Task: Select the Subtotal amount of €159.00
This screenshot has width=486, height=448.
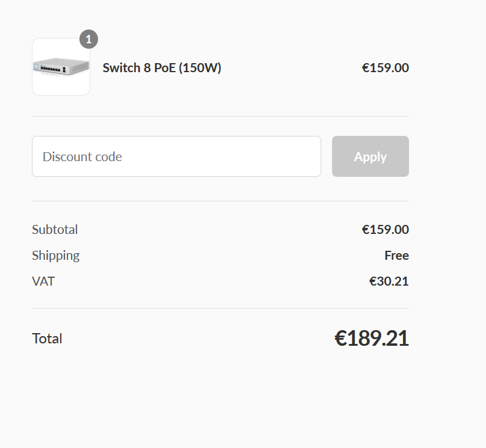Action: (385, 230)
